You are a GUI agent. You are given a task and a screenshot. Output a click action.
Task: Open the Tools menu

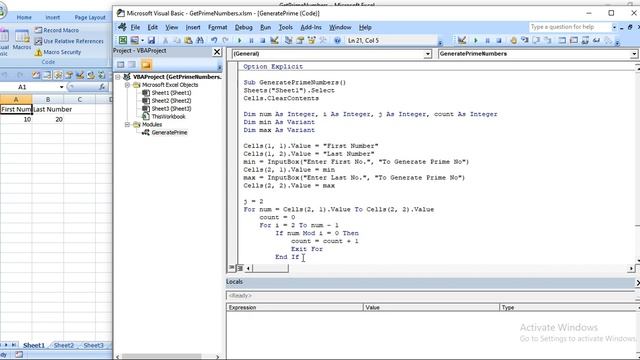(285, 27)
